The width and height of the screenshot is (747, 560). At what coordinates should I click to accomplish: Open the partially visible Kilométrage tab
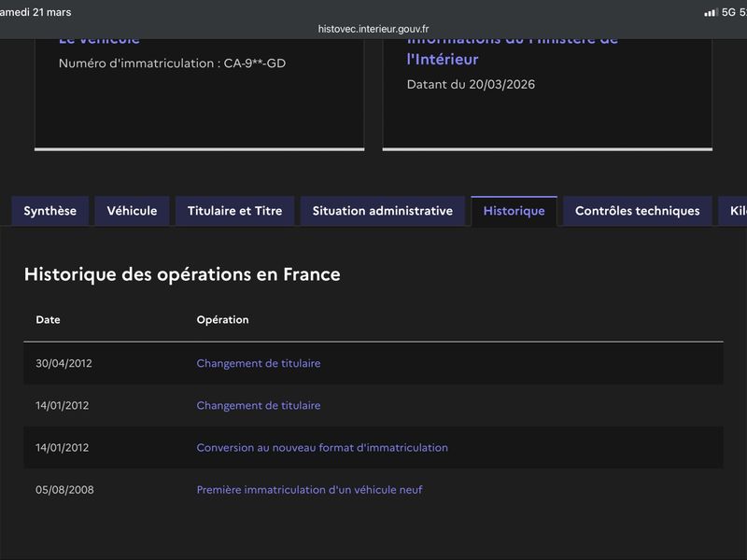tap(733, 211)
